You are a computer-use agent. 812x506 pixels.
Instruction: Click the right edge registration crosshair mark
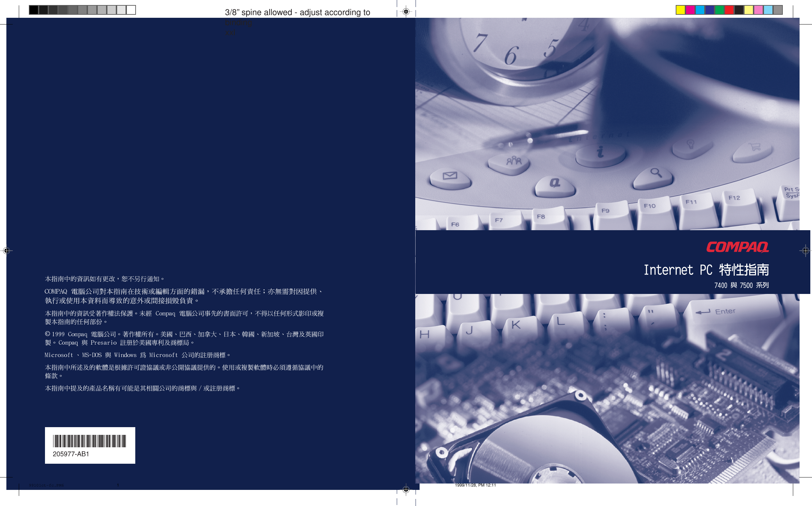(806, 250)
